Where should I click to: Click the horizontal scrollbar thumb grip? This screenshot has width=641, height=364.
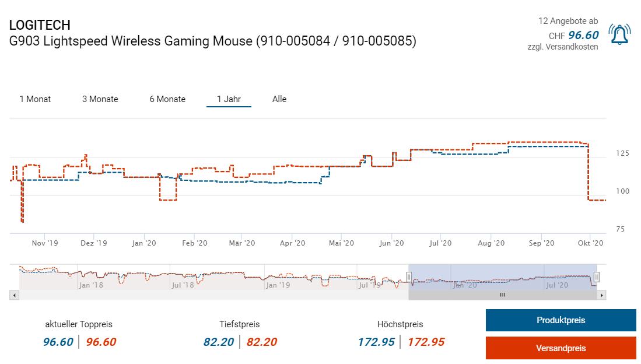(502, 295)
